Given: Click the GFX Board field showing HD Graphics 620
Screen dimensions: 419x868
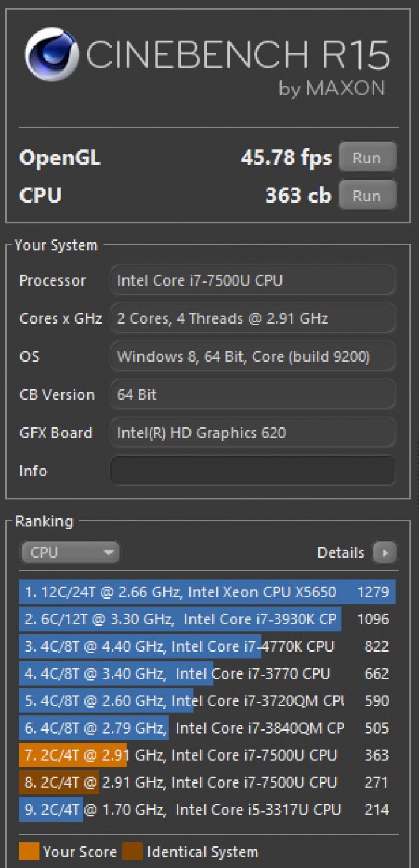Looking at the screenshot, I should click(x=252, y=433).
